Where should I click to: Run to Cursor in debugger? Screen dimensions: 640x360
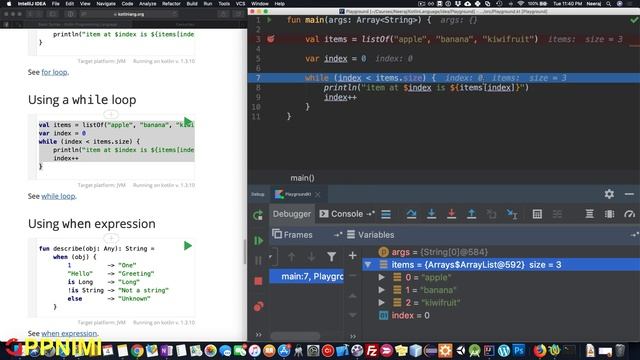[512, 214]
